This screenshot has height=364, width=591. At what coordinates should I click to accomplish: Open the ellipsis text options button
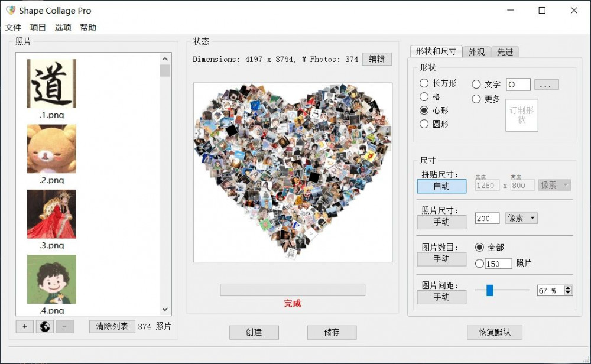click(546, 84)
